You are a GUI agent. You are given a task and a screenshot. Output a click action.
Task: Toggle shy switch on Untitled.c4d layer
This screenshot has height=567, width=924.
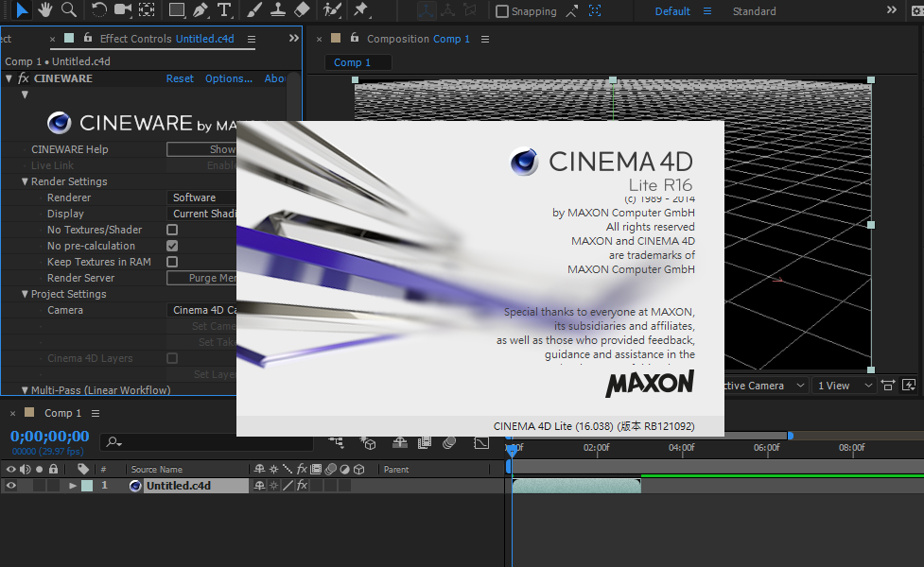tap(259, 486)
